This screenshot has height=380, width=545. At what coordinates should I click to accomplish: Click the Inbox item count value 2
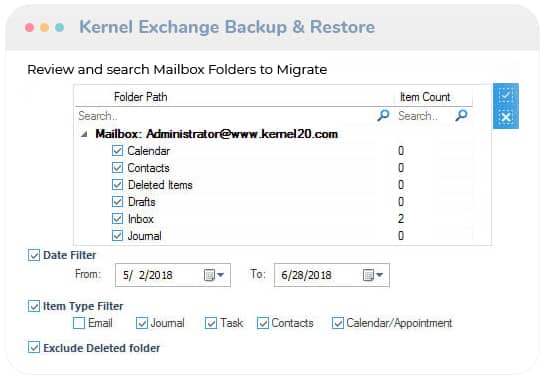(x=401, y=219)
